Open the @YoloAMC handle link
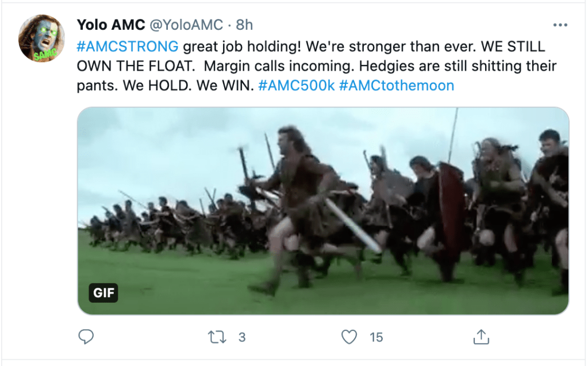The image size is (588, 366). [186, 25]
